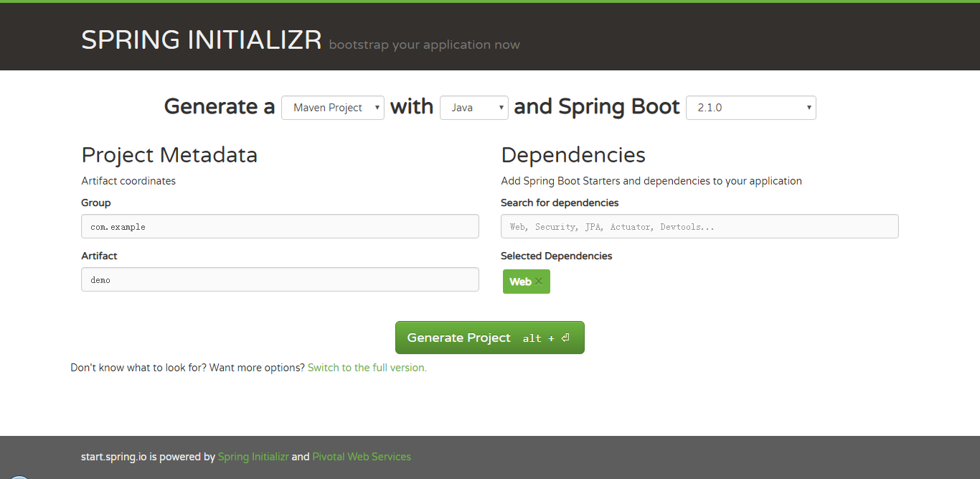
Task: Click the bootstrap your application now tagline
Action: coord(424,45)
